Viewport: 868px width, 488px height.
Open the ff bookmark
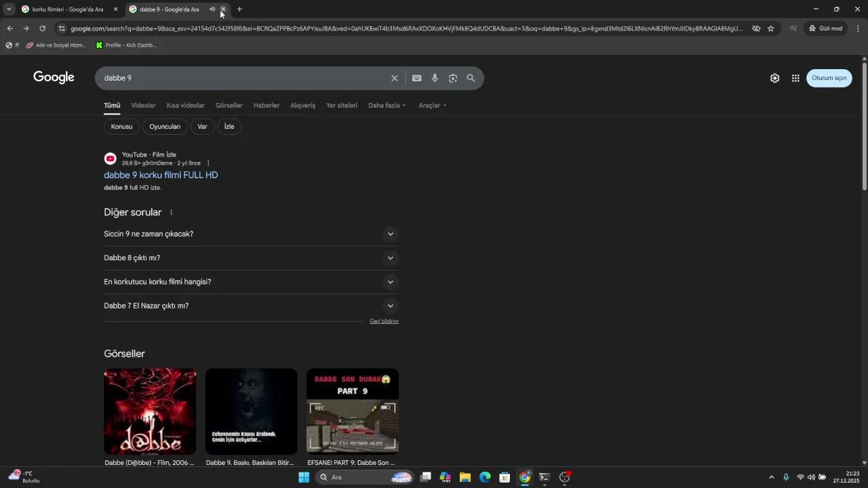point(12,45)
